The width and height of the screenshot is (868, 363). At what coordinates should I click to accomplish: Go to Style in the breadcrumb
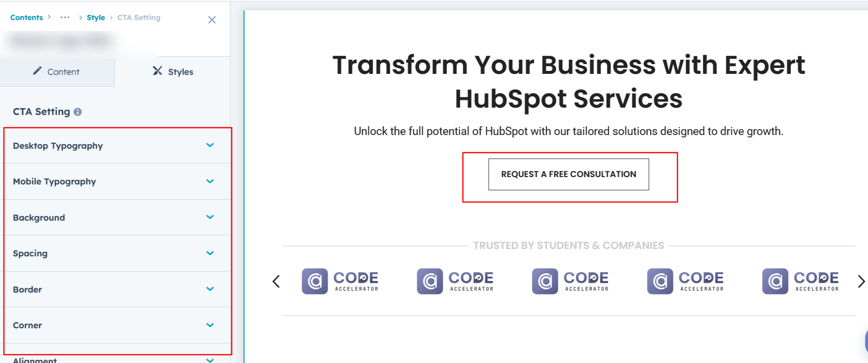point(96,18)
